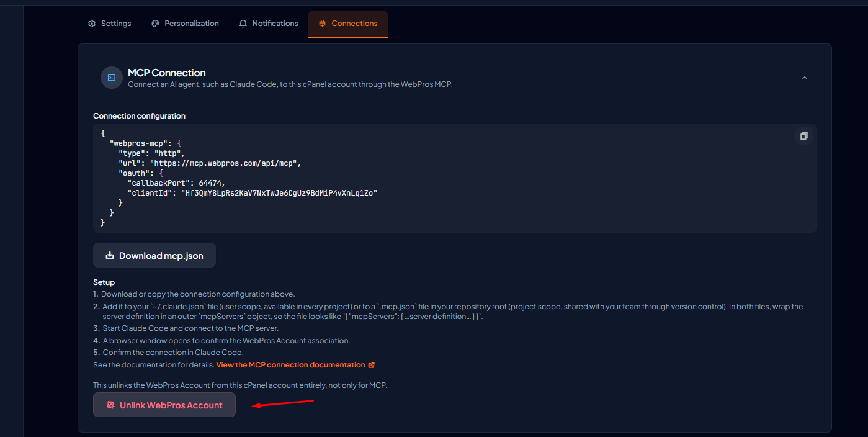Image resolution: width=868 pixels, height=437 pixels.
Task: Click the Notifications bell icon
Action: click(243, 24)
